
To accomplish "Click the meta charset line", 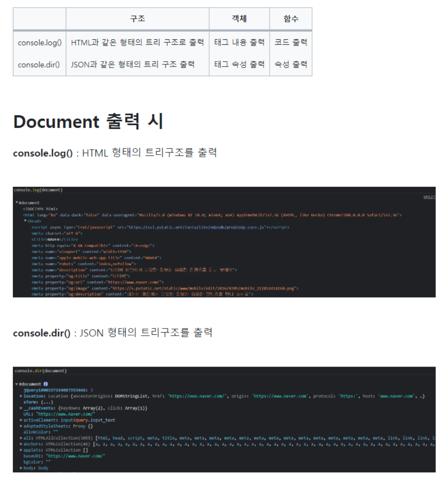I will point(57,233).
